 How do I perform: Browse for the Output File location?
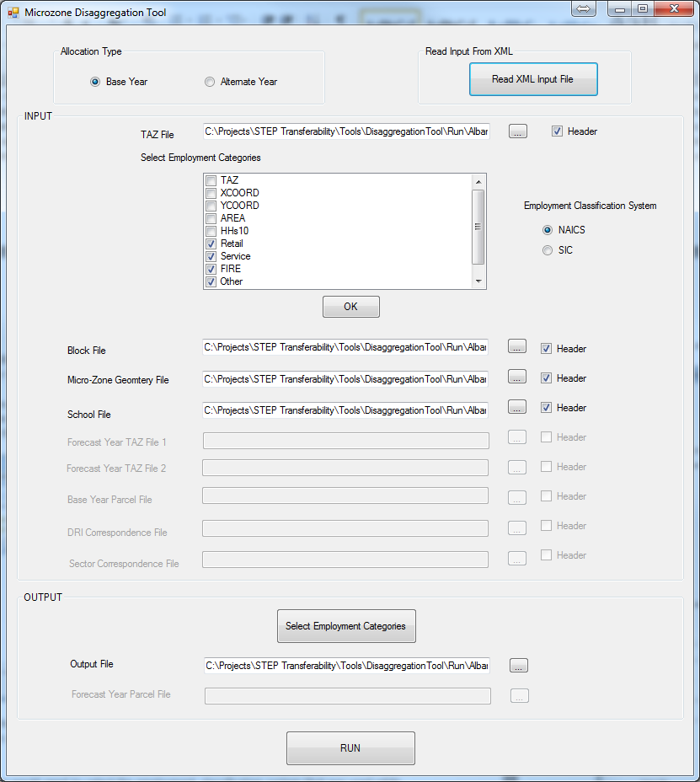519,665
